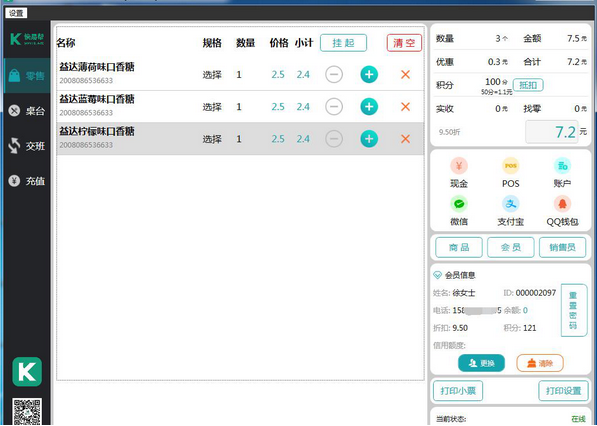Clear the cart with 清空 button
Viewport: 597px width, 426px height.
tap(404, 43)
